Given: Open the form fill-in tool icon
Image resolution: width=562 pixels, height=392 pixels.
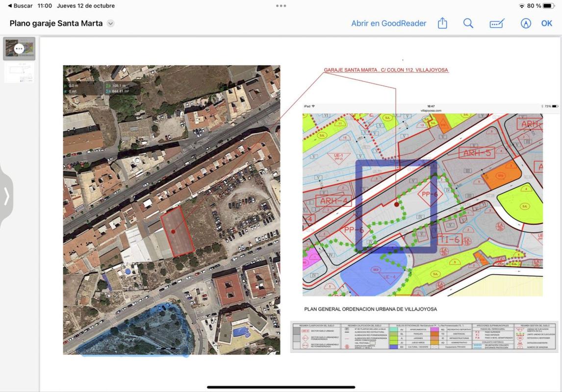Looking at the screenshot, I should point(497,23).
